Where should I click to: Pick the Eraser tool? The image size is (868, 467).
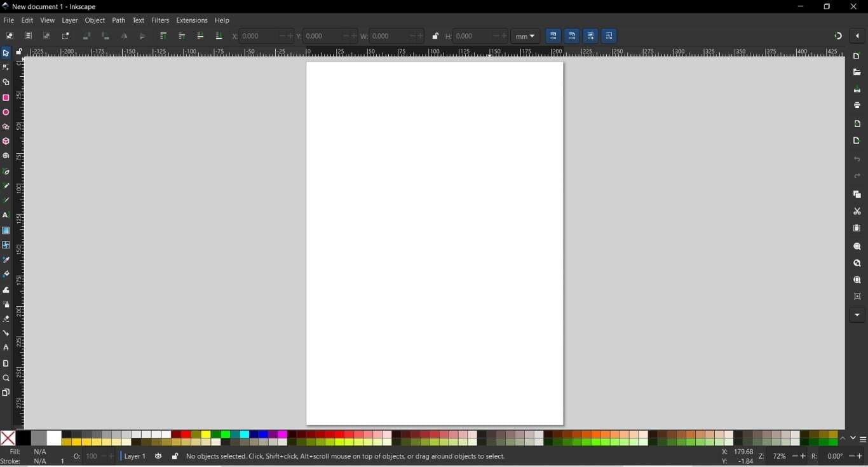6,319
